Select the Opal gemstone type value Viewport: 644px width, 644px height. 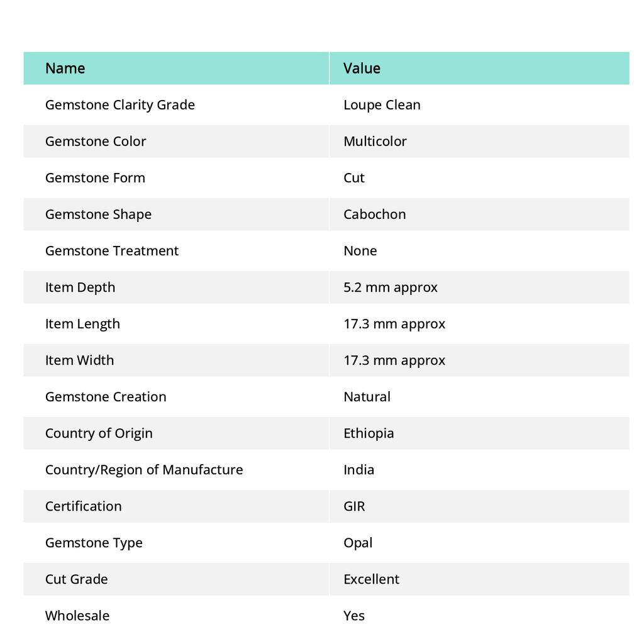click(x=358, y=543)
